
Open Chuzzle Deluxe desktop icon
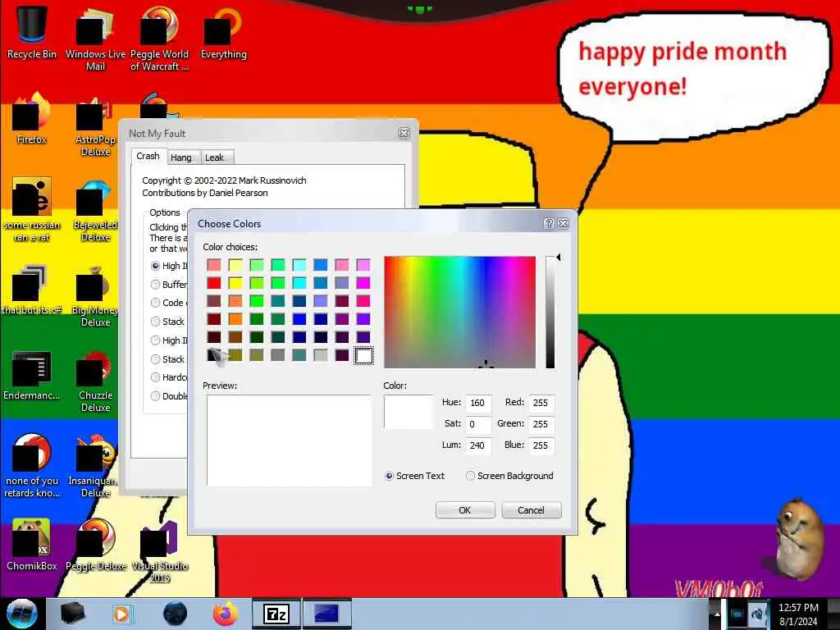point(95,381)
